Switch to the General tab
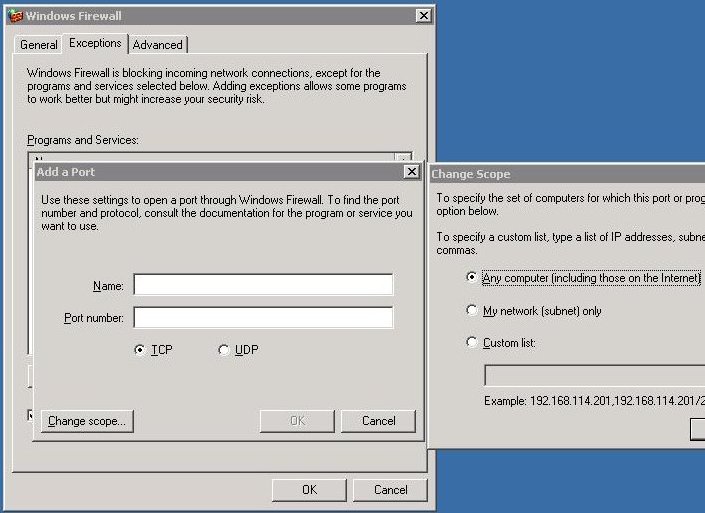 39,45
